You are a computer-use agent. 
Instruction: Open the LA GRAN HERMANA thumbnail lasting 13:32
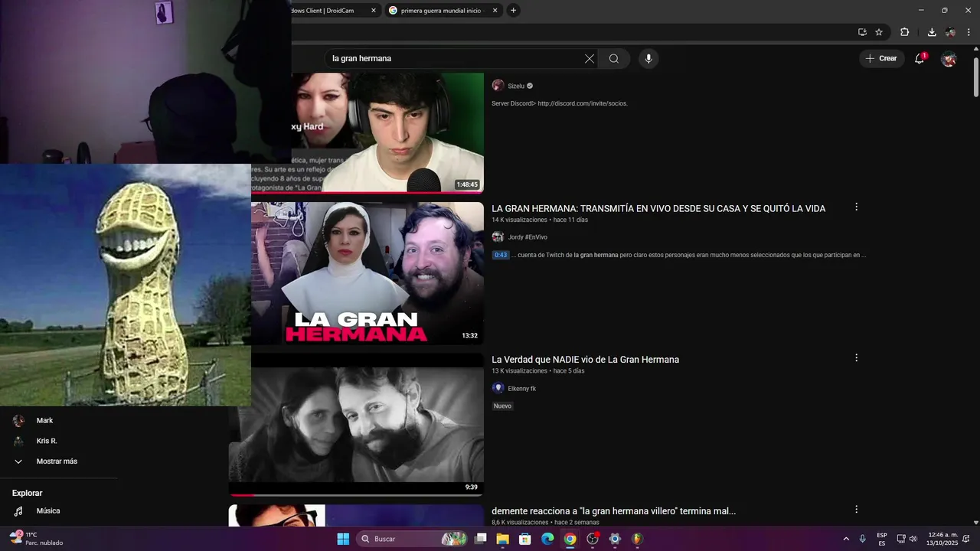pos(367,273)
